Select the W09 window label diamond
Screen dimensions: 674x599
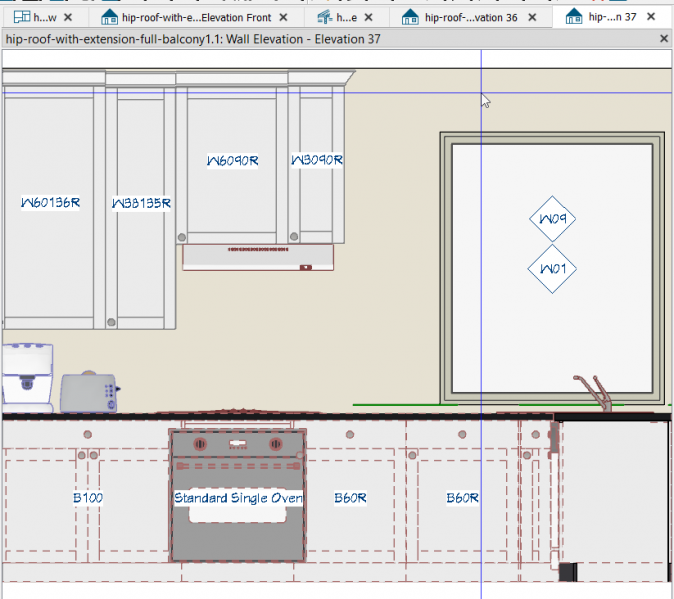552,219
